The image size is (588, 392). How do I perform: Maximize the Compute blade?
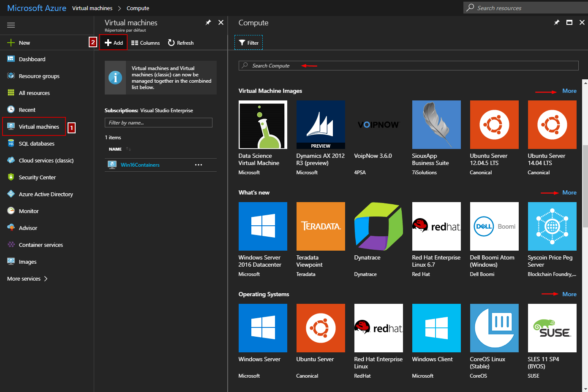569,22
